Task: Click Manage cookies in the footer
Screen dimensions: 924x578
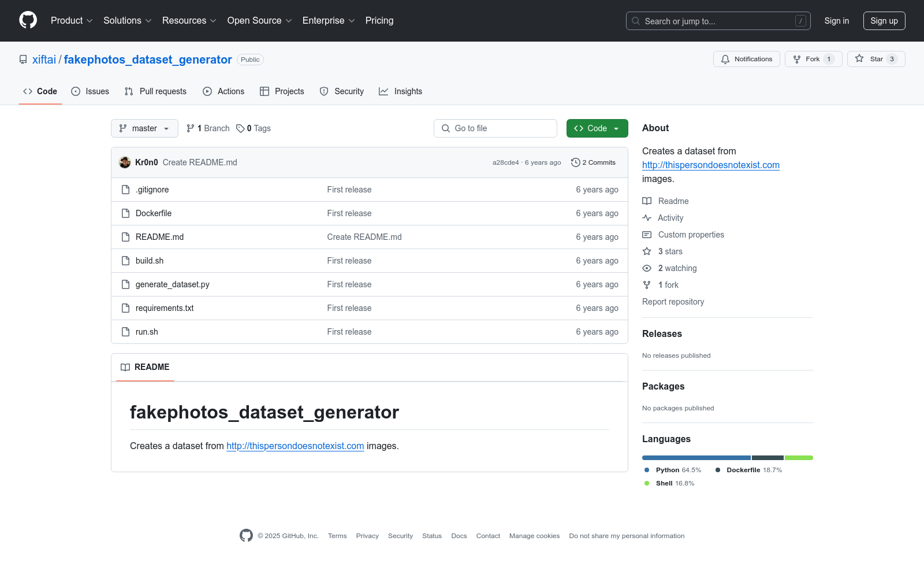Action: (x=535, y=536)
